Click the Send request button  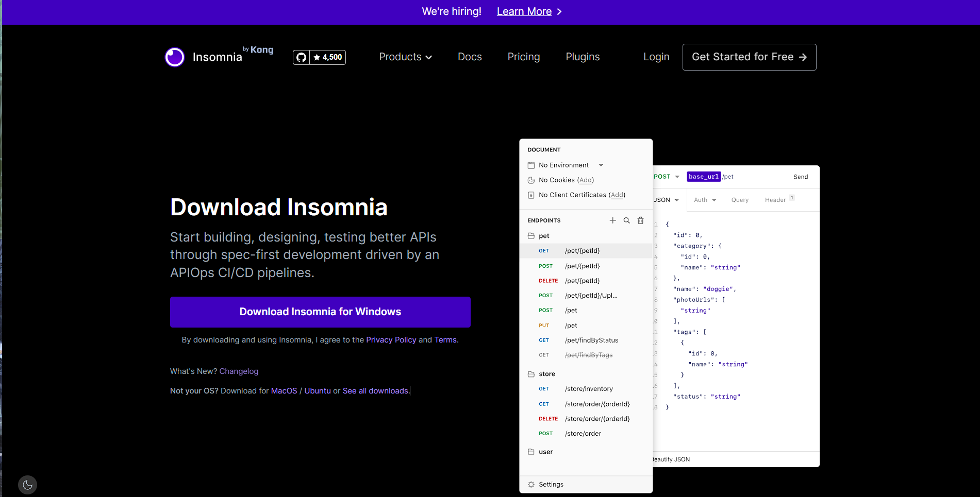pyautogui.click(x=801, y=177)
